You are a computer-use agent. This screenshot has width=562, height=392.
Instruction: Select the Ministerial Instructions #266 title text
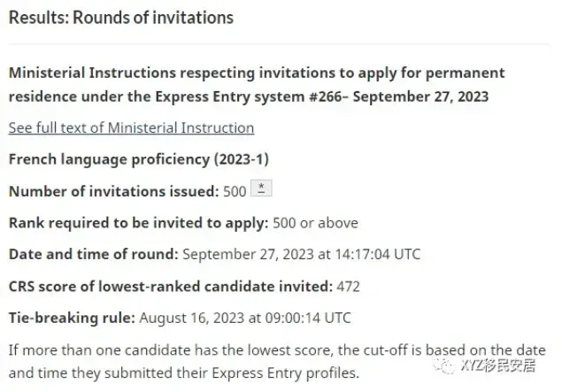pyautogui.click(x=257, y=85)
